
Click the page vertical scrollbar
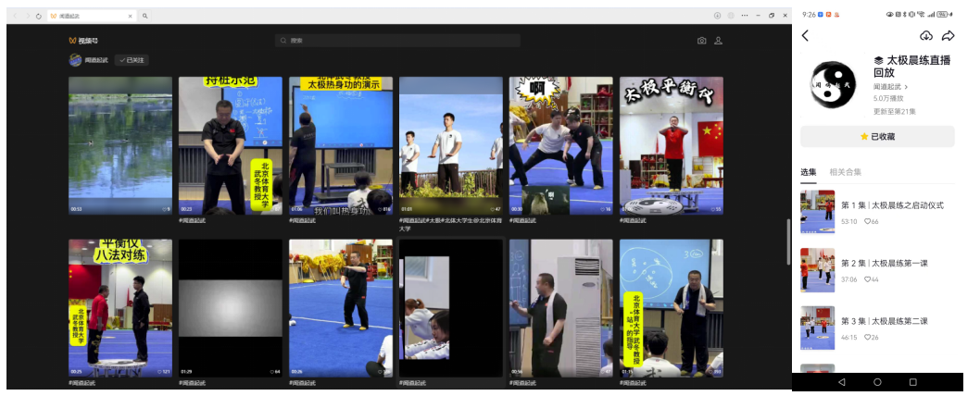[x=788, y=229]
